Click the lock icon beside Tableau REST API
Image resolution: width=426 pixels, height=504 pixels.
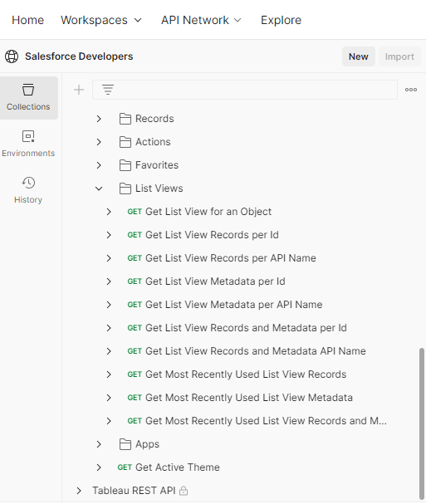click(184, 491)
